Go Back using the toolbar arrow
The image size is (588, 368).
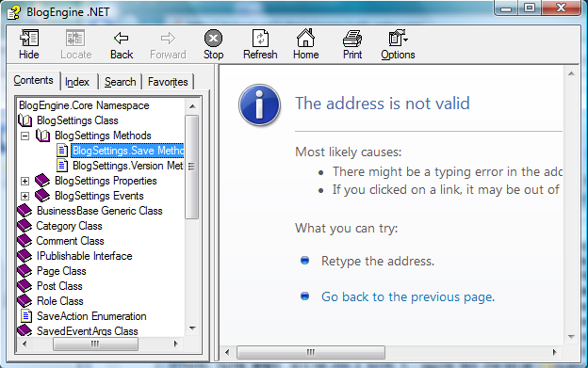coord(122,44)
